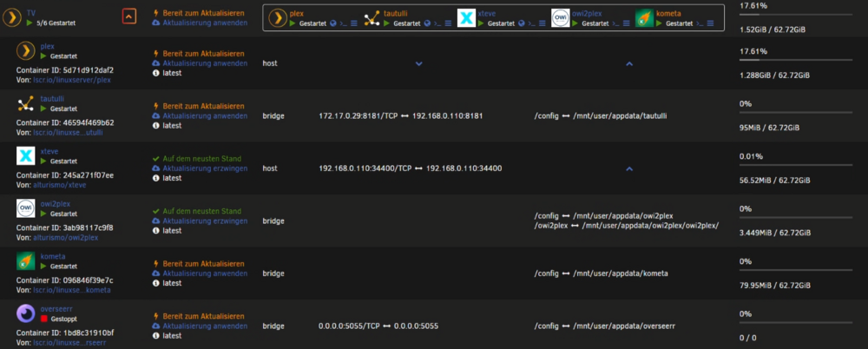Click Aktualisierung anwenden for kometa
Image resolution: width=868 pixels, height=349 pixels.
point(205,273)
